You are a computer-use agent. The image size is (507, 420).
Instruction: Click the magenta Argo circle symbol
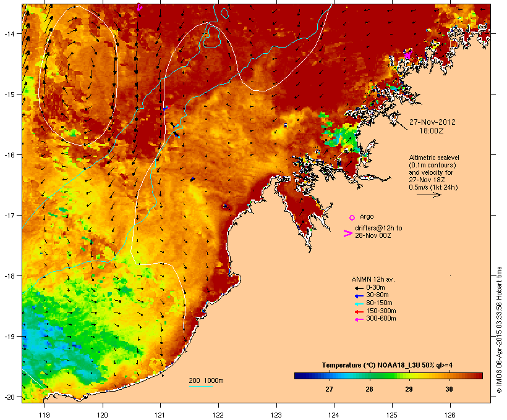pos(352,217)
